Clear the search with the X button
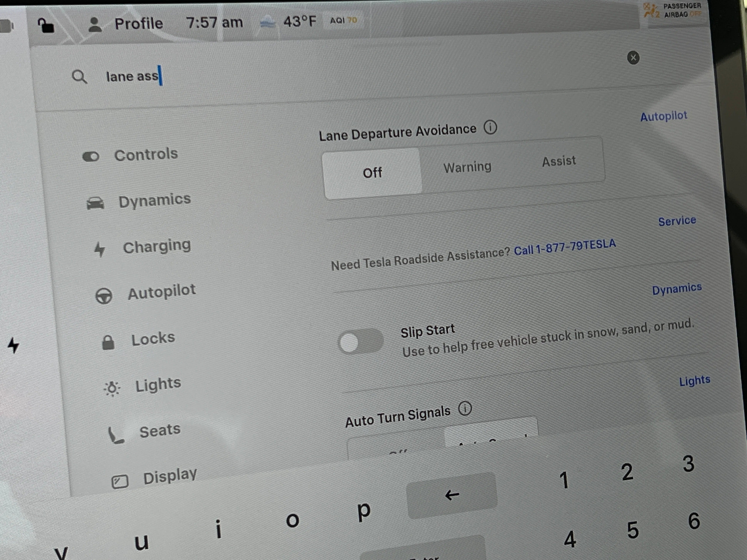The height and width of the screenshot is (560, 747). [633, 58]
